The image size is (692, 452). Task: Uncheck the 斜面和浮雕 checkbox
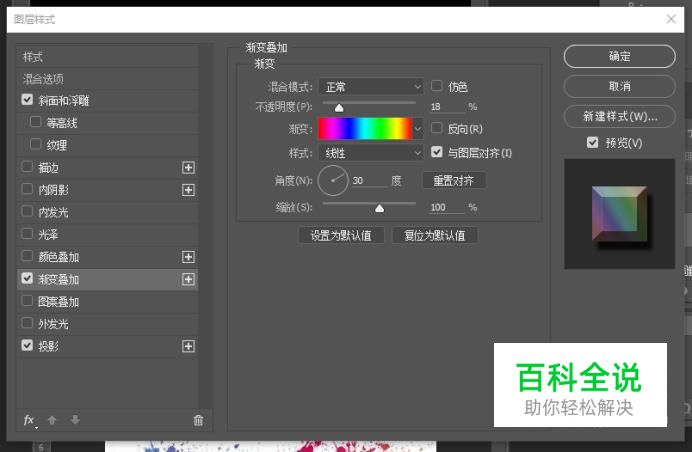click(27, 100)
